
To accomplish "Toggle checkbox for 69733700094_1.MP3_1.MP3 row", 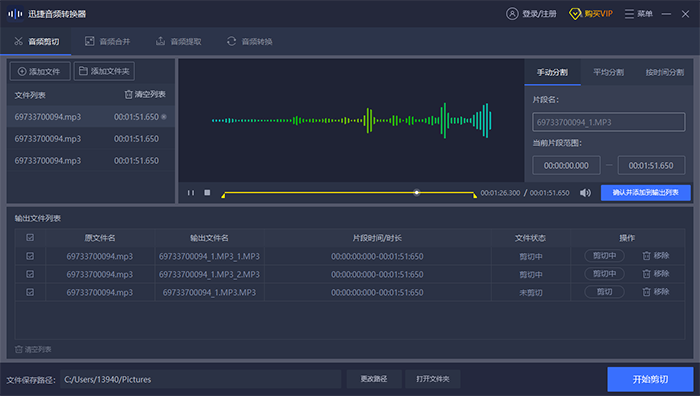I will (30, 256).
